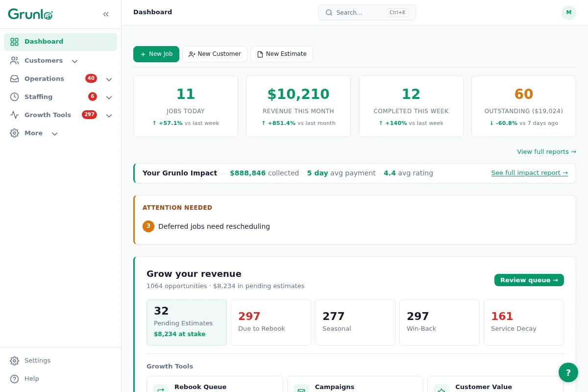
Task: Click the search magnifier icon
Action: point(329,13)
